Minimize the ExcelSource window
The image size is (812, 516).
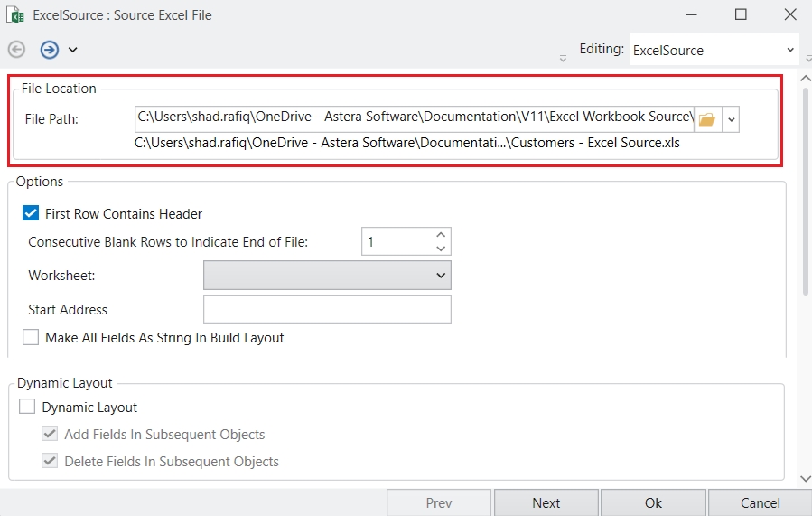pyautogui.click(x=691, y=14)
